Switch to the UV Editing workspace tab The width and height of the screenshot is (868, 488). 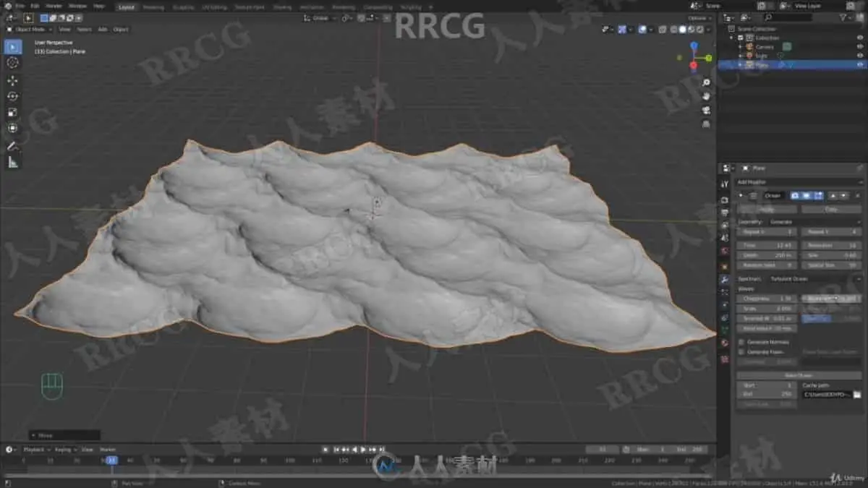pos(213,7)
